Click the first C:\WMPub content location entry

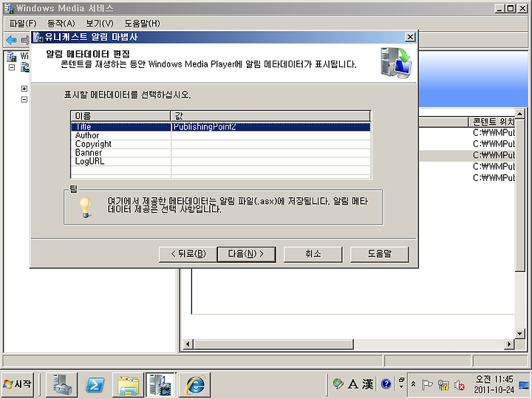tap(494, 133)
